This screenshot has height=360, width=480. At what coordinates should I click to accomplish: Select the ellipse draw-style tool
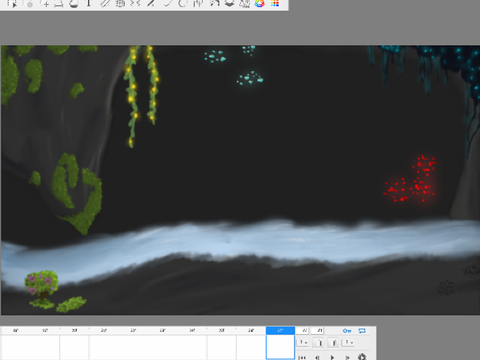(x=182, y=3)
